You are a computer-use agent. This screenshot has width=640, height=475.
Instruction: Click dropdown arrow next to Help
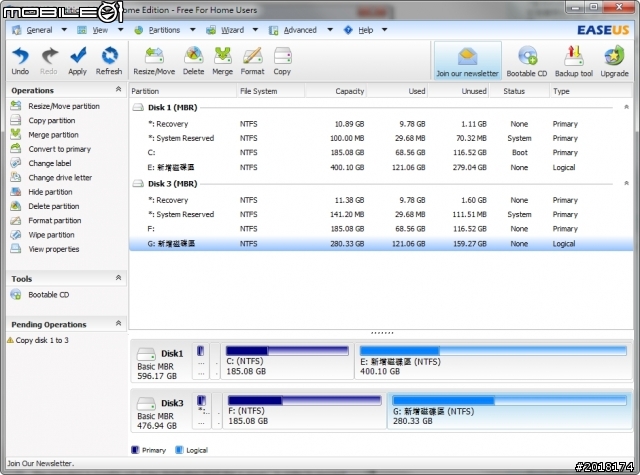click(x=384, y=30)
